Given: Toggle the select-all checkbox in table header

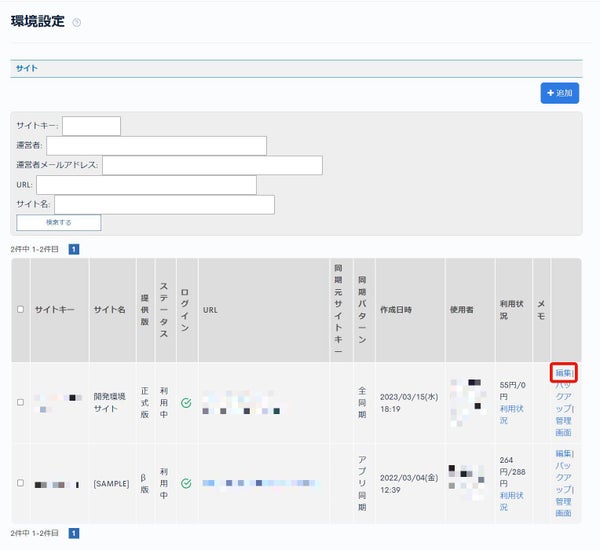Looking at the screenshot, I should coord(21,309).
